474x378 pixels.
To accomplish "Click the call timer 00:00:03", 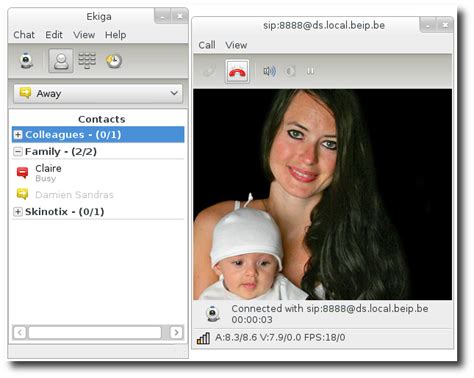I will pyautogui.click(x=252, y=320).
